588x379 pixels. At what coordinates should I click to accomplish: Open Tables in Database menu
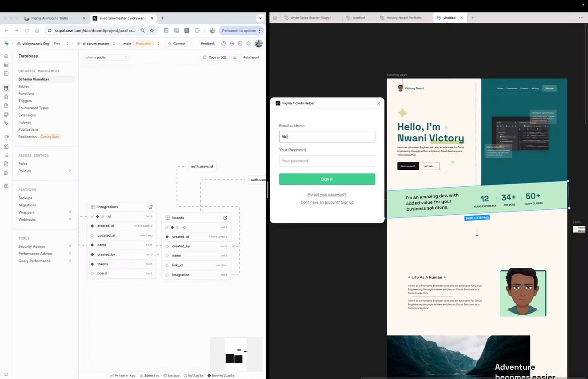pos(23,86)
